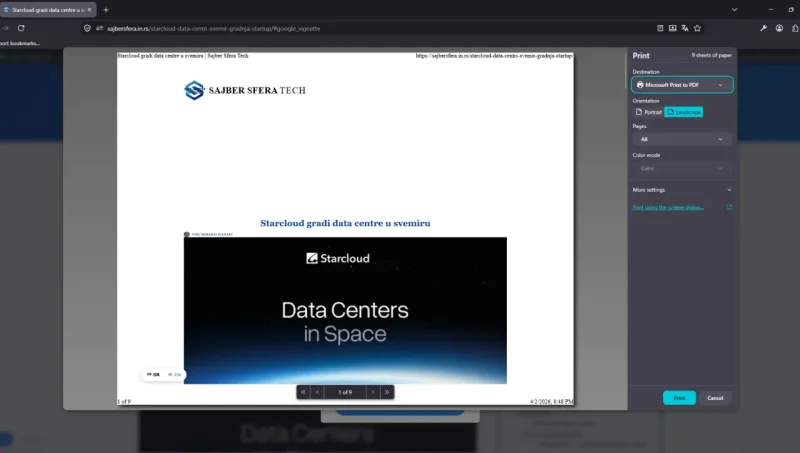This screenshot has width=800, height=453.
Task: Click the printer icon in Destination field
Action: 640,85
